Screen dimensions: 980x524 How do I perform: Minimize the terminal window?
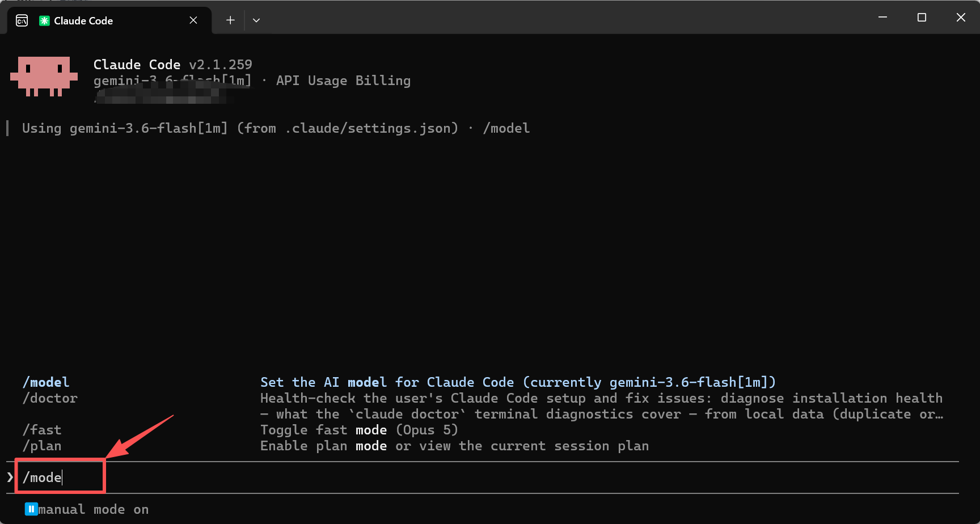[882, 17]
